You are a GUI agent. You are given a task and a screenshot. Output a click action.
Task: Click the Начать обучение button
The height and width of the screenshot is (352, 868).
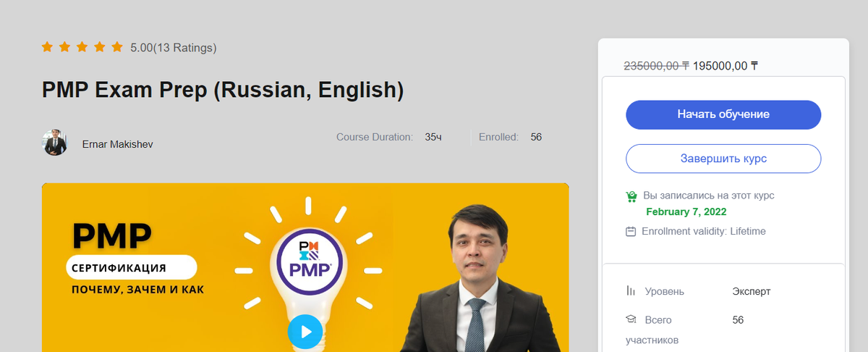pos(723,114)
